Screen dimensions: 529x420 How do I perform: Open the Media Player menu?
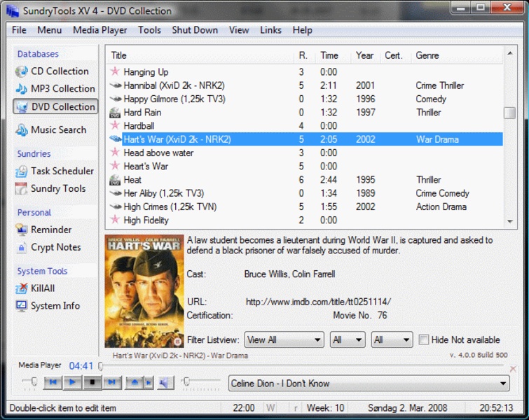tap(100, 30)
